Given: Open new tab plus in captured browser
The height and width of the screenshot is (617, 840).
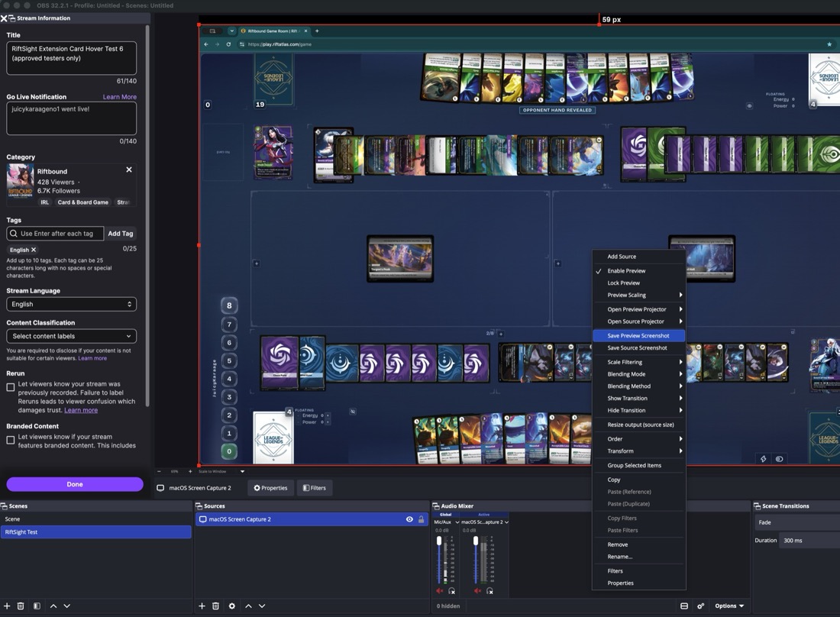Looking at the screenshot, I should click(x=317, y=31).
